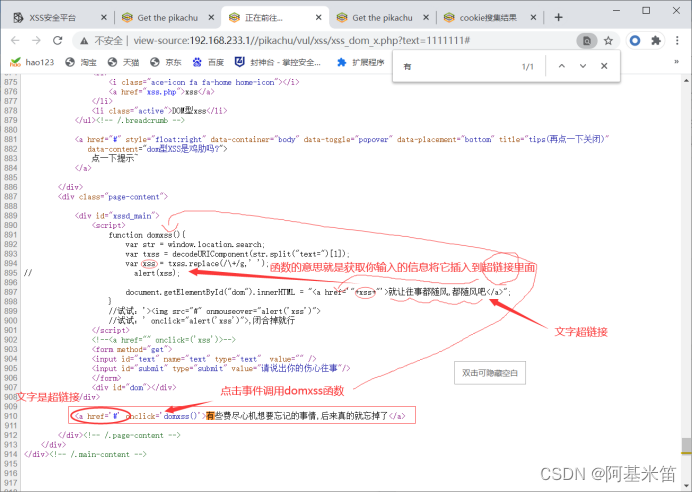Close the 正在前往 tab

319,18
